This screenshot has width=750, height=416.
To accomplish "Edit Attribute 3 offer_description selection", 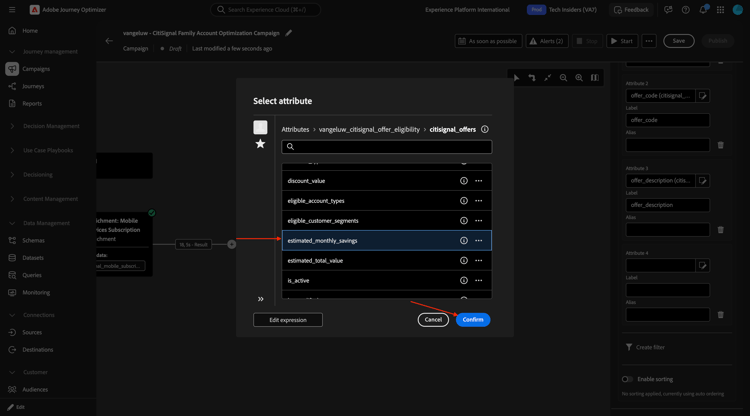I will [x=702, y=181].
